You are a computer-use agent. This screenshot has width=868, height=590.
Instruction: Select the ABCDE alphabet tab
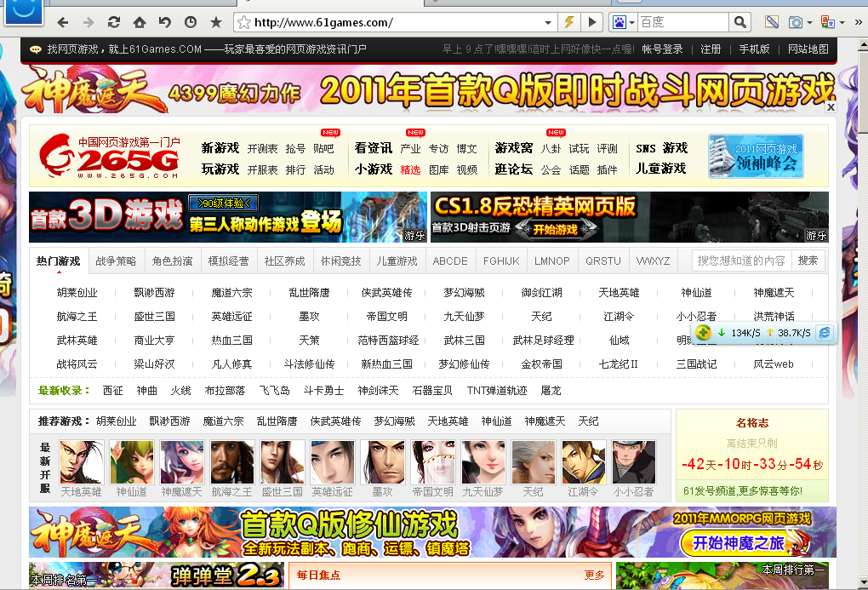[x=450, y=261]
